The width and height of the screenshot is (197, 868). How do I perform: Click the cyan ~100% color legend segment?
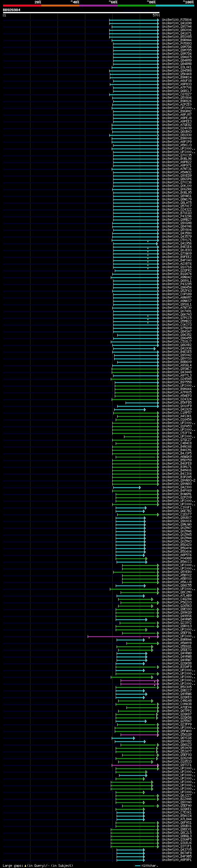tap(175, 6)
